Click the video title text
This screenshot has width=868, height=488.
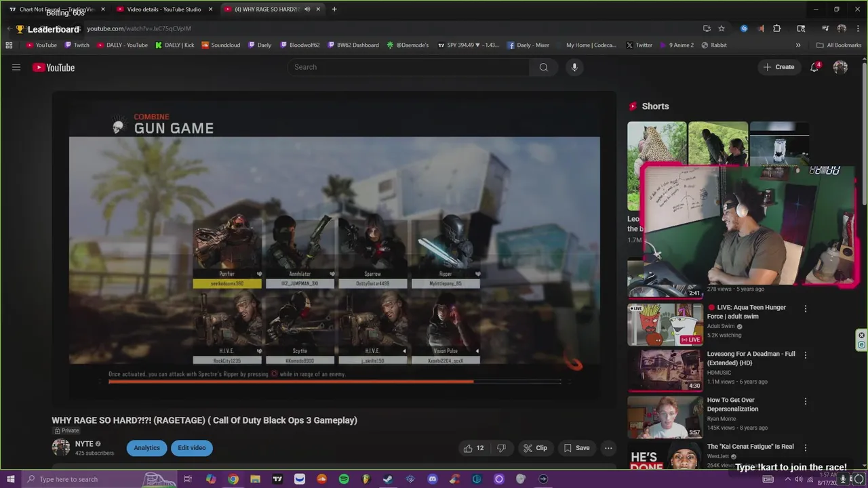204,420
